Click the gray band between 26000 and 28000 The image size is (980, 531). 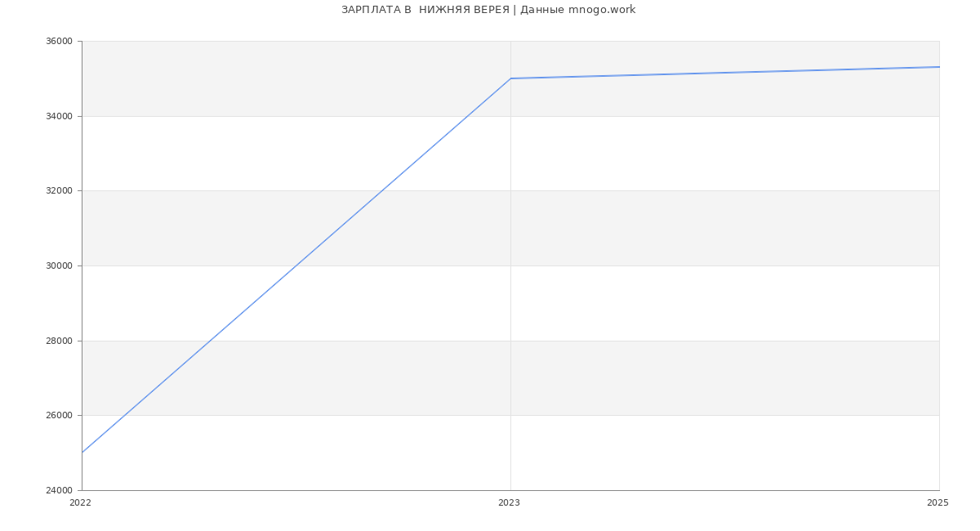coord(510,378)
